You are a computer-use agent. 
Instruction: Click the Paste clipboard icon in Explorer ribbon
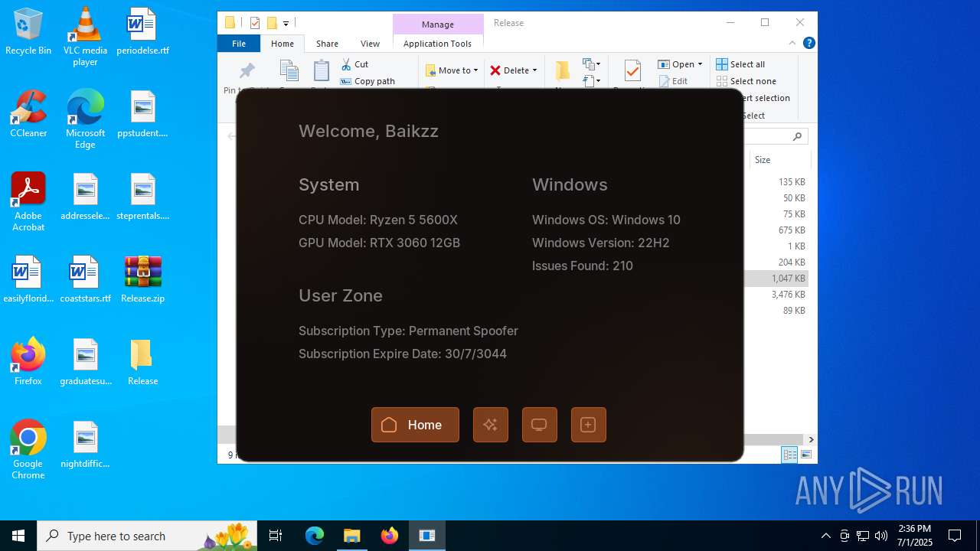[x=321, y=71]
